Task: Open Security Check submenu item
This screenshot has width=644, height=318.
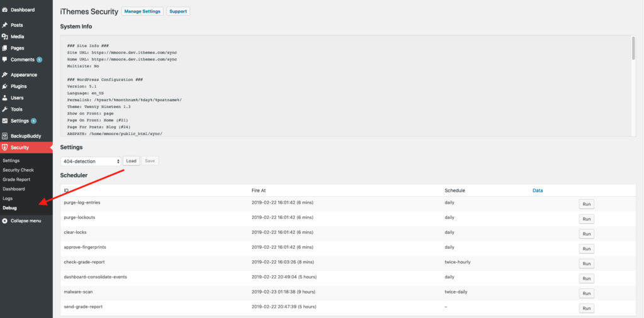Action: coord(18,170)
